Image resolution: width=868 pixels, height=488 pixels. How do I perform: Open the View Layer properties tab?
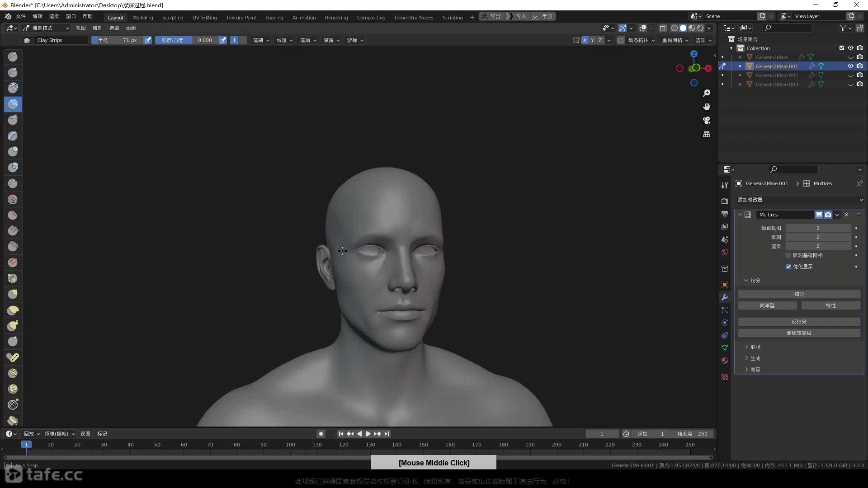coord(725,226)
